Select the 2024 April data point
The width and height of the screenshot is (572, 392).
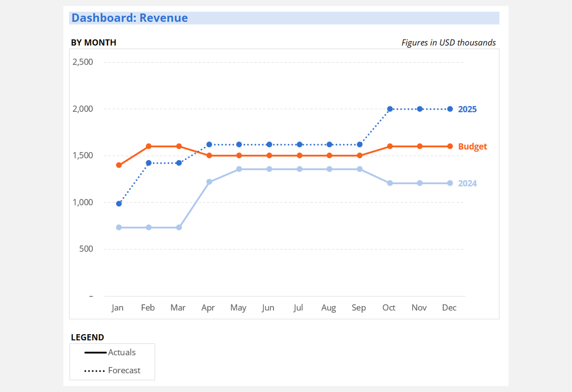point(209,182)
